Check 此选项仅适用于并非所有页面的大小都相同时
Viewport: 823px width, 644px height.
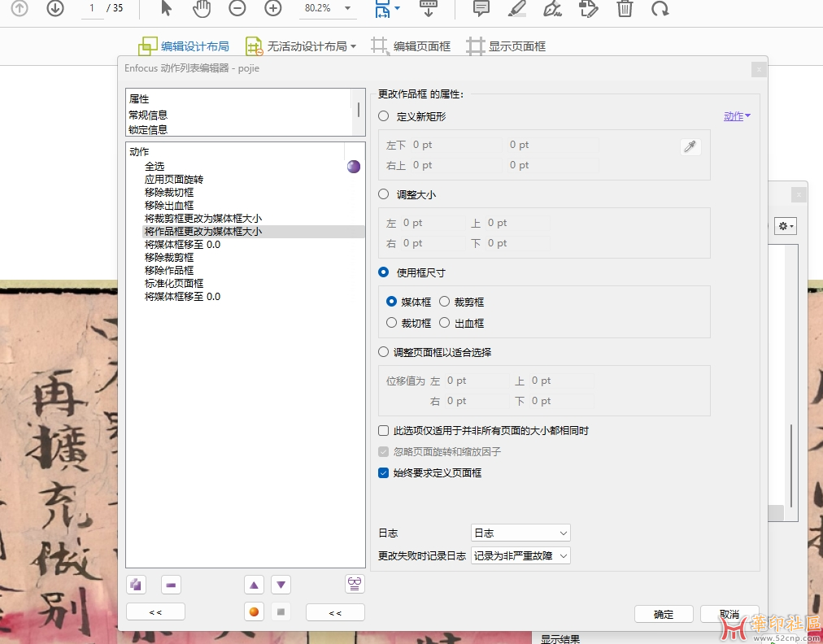click(384, 431)
